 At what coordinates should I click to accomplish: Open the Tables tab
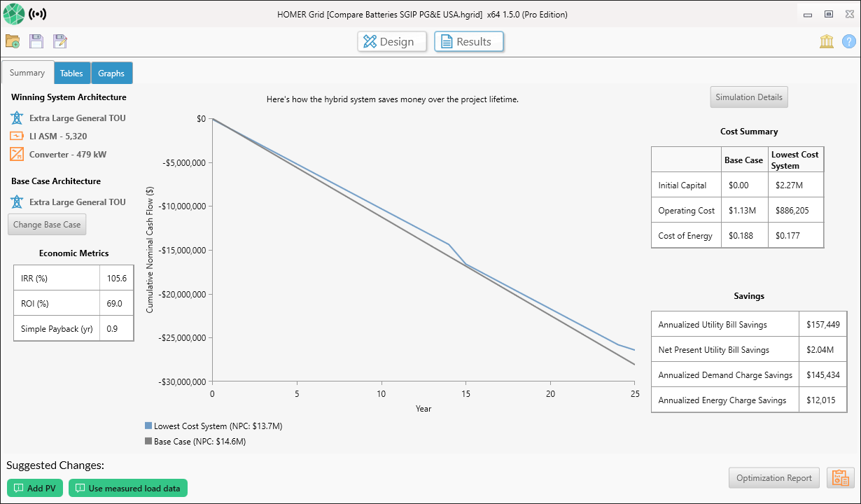[71, 73]
